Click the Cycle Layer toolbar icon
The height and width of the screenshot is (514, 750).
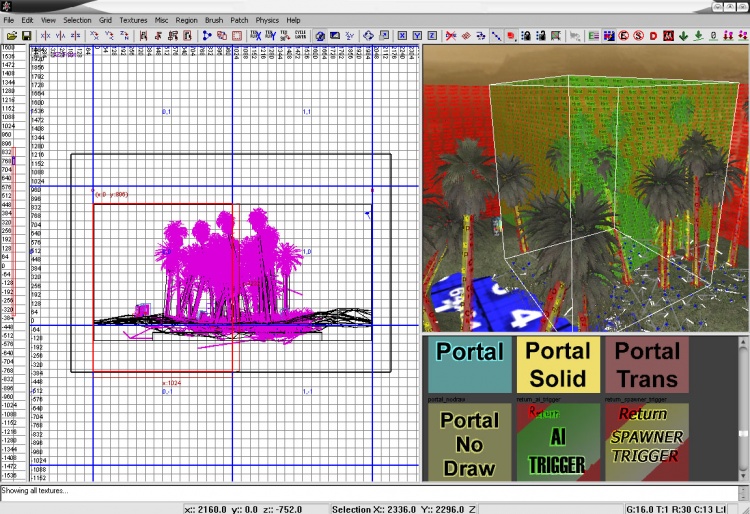(x=300, y=36)
